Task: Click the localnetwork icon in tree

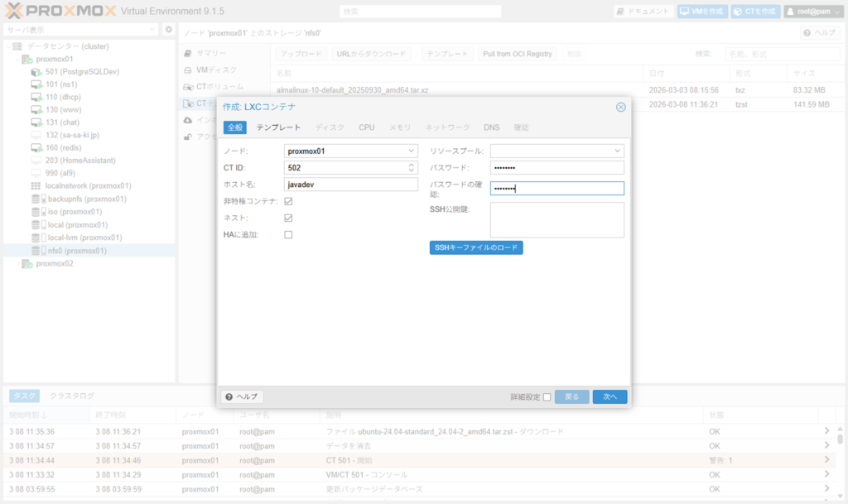Action: point(37,186)
